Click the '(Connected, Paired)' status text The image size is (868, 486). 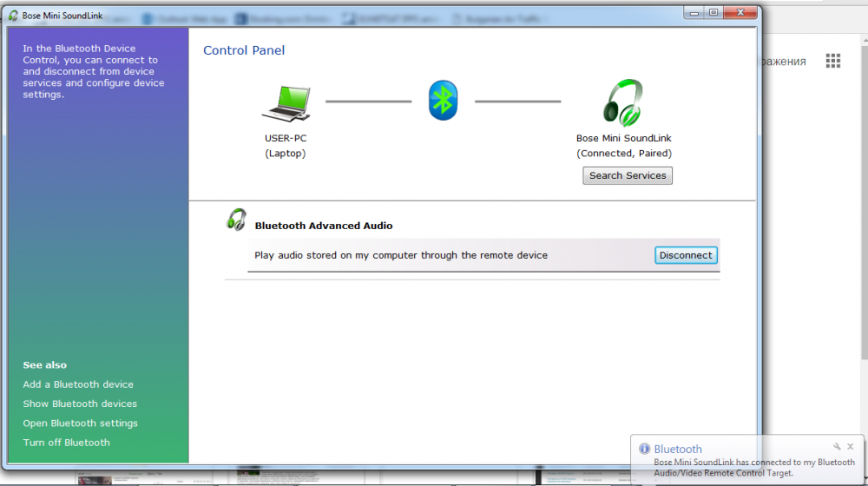click(x=624, y=154)
